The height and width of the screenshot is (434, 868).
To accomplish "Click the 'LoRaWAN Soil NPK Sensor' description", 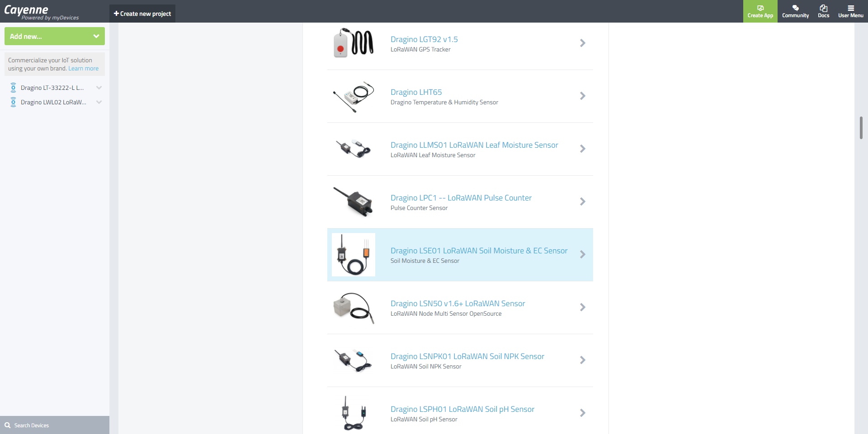I will 426,367.
